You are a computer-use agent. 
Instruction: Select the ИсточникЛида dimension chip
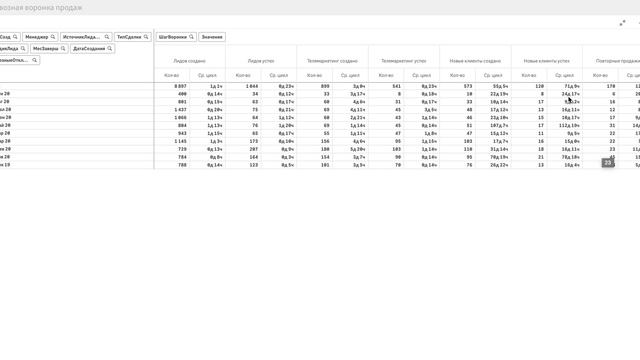86,37
